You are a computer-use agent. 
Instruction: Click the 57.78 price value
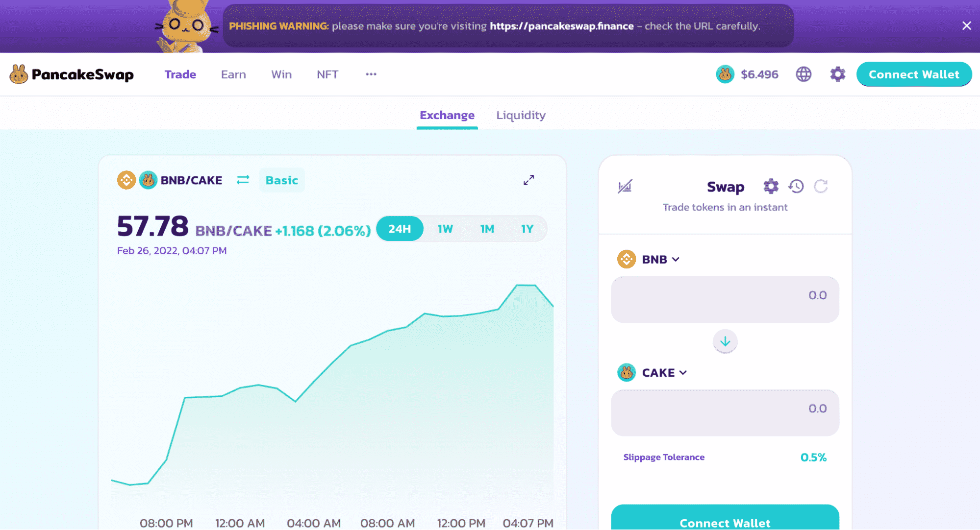[152, 226]
